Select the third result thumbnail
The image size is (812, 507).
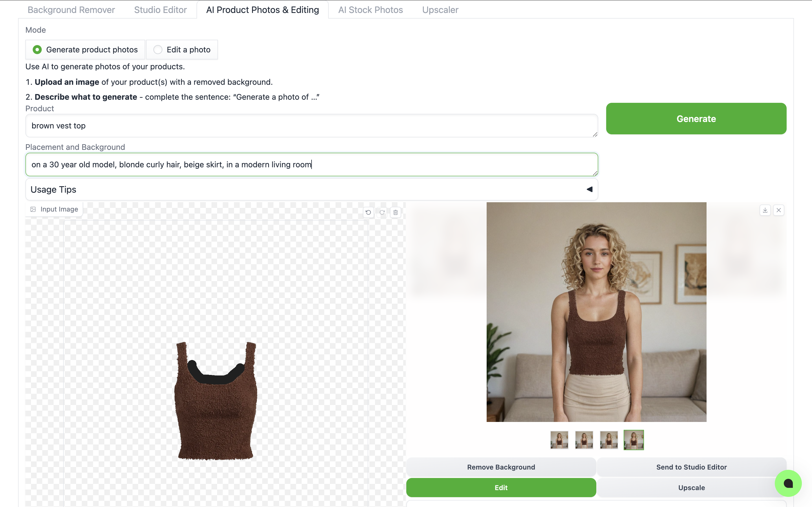tap(609, 440)
